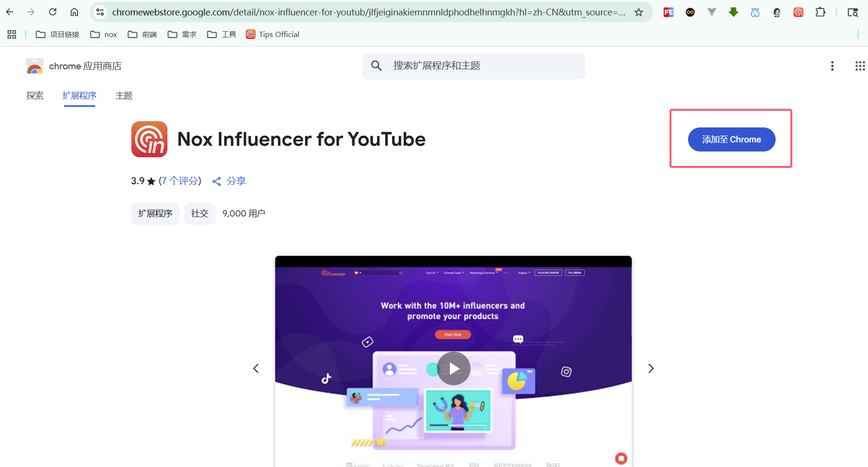Click the green download arrow extension
Viewport: 868px width, 467px height.
tap(733, 13)
